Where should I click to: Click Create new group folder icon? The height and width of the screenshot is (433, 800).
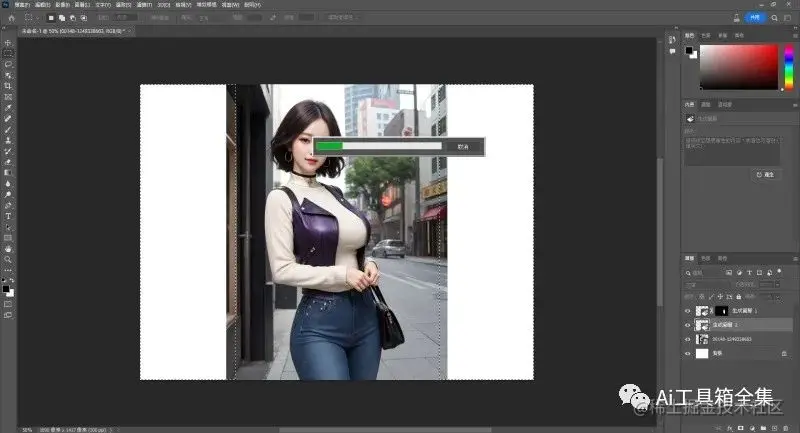pos(763,428)
